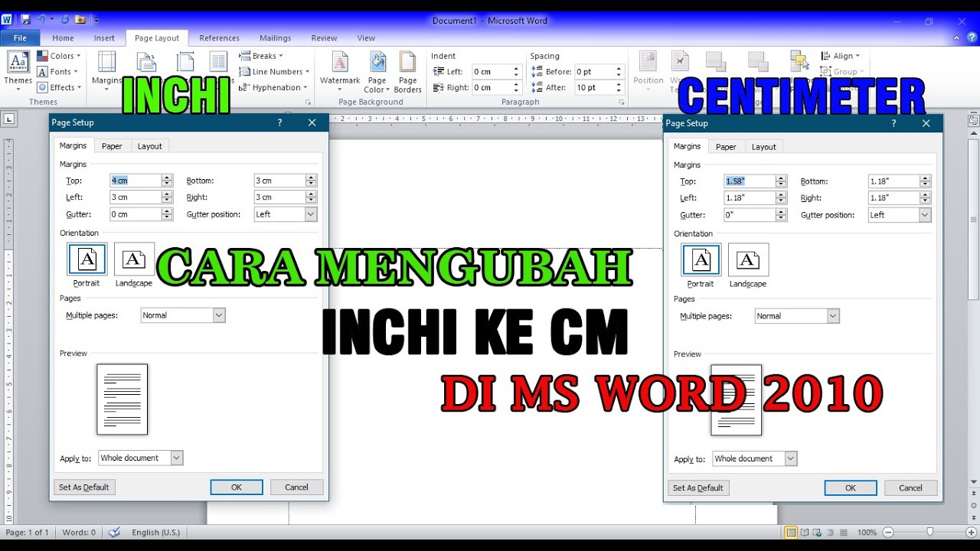Switch to Full Screen Reading view
The image size is (980, 551).
(805, 533)
